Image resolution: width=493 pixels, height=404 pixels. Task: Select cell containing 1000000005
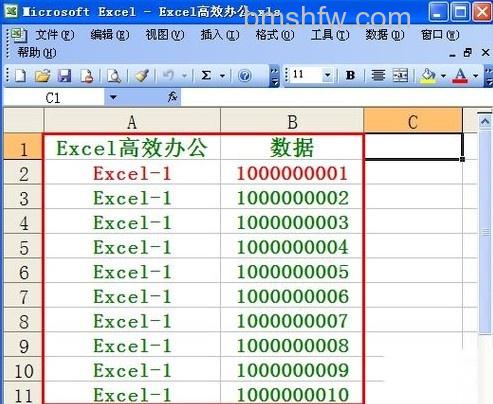(292, 271)
